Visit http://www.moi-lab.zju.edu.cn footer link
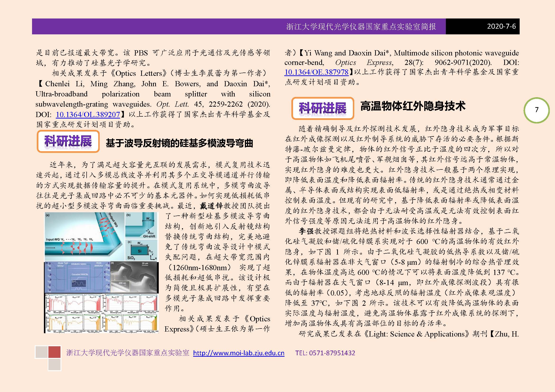 238,353
